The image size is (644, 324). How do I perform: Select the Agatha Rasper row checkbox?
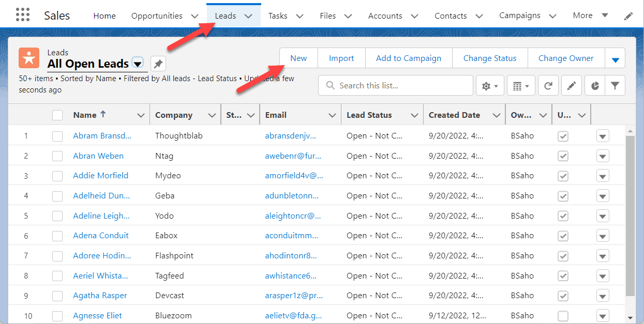click(57, 295)
